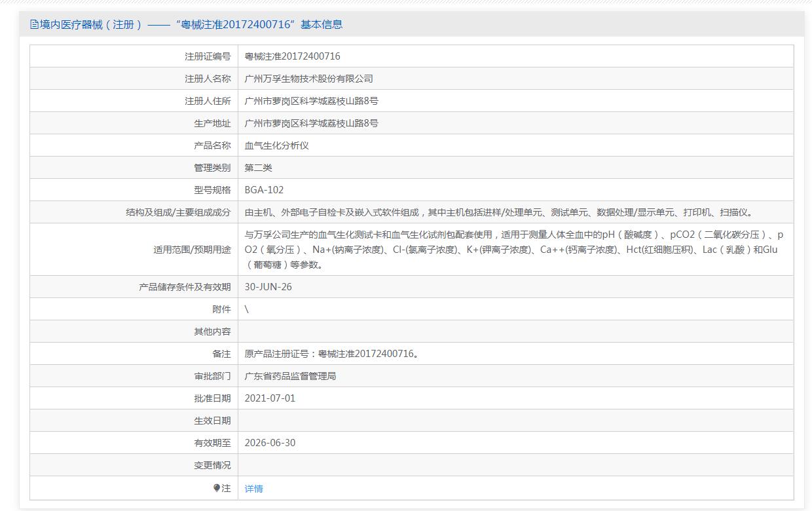The height and width of the screenshot is (511, 812).
Task: Open the 详情 link in the note row
Action: [253, 489]
